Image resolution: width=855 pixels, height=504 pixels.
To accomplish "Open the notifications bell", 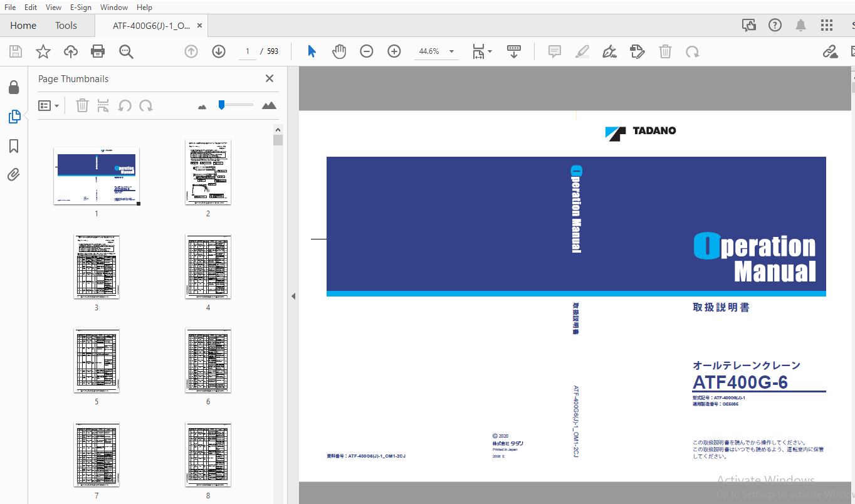I will coord(800,25).
